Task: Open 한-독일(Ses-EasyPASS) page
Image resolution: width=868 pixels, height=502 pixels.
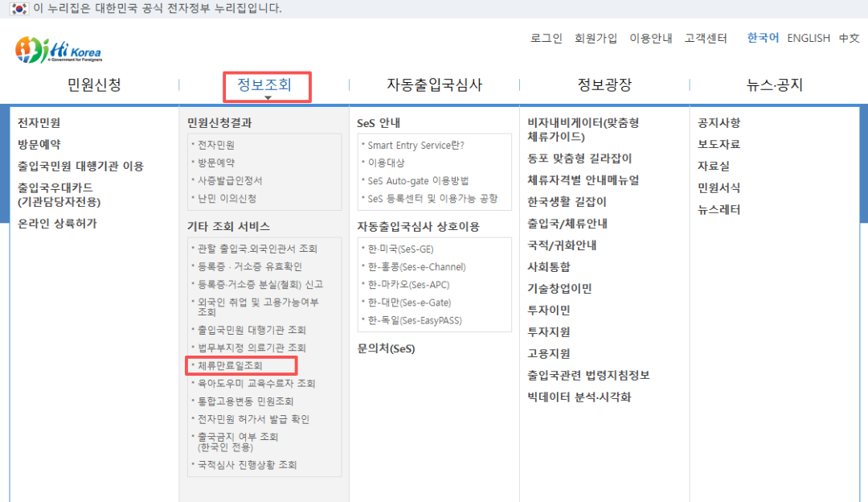Action: tap(415, 319)
